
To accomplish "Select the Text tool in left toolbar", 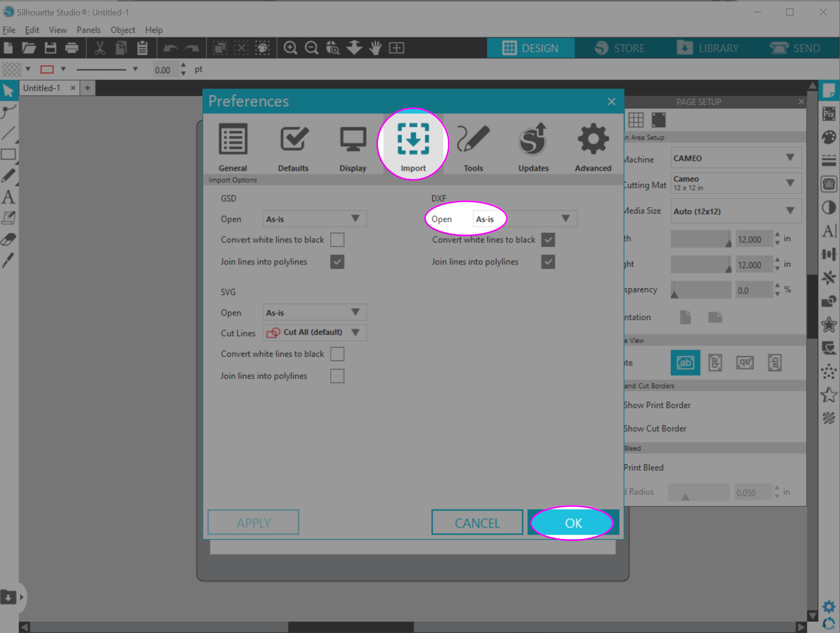I will [8, 197].
